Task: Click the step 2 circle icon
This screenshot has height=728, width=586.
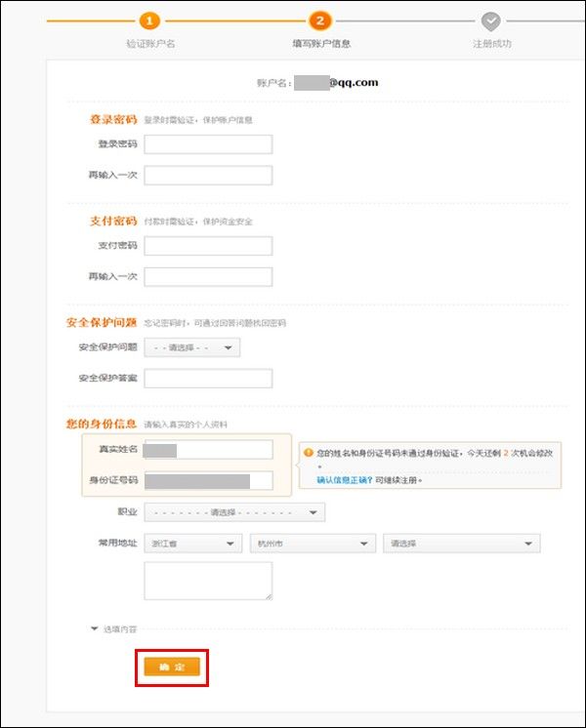Action: point(319,21)
